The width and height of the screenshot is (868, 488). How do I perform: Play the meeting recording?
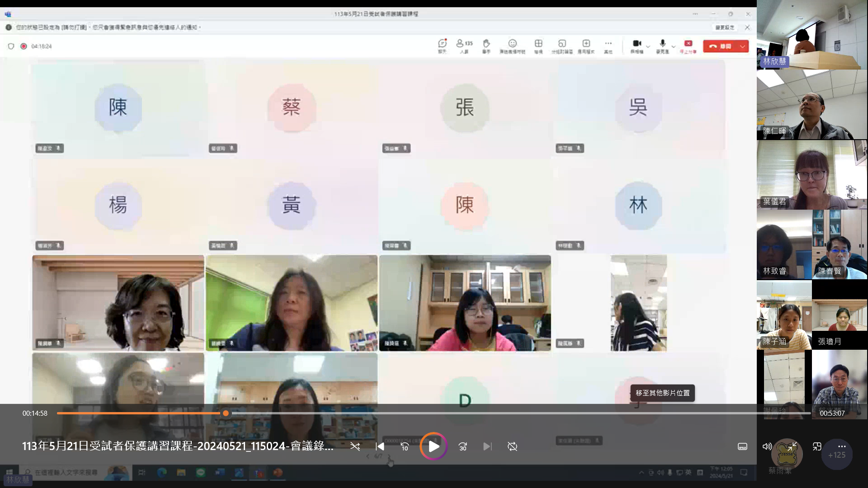pyautogui.click(x=434, y=446)
